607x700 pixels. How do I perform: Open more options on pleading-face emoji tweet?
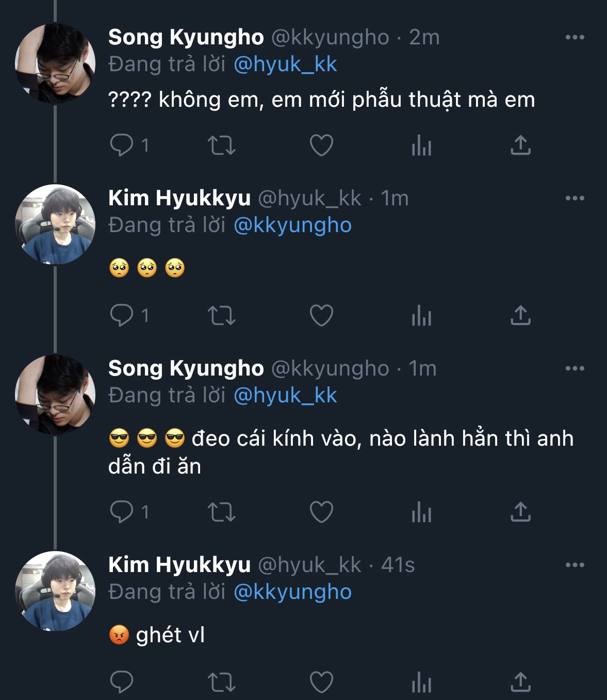[x=575, y=198]
